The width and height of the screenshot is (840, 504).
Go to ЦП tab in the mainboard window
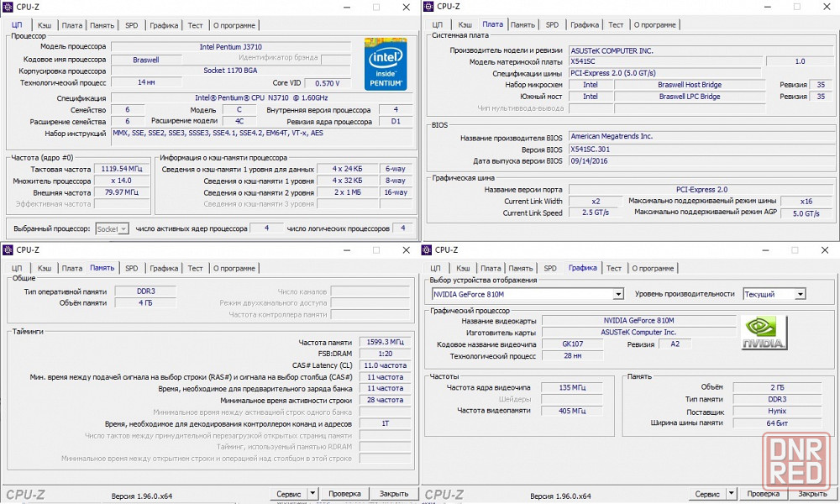coord(437,24)
